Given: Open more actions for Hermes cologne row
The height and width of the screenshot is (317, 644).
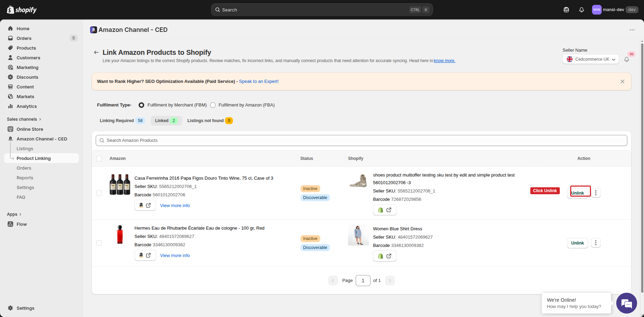Looking at the screenshot, I should click(596, 243).
